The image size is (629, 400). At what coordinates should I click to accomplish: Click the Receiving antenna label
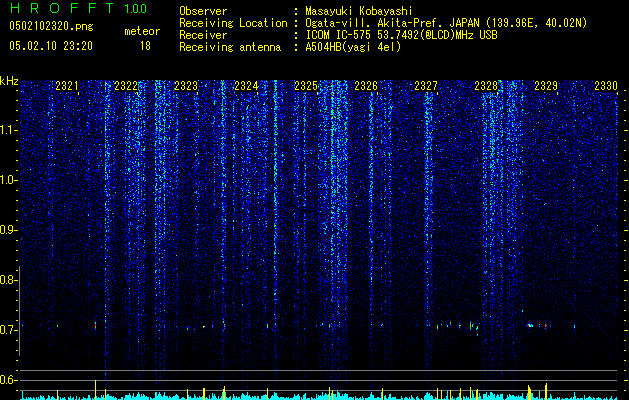(x=230, y=47)
